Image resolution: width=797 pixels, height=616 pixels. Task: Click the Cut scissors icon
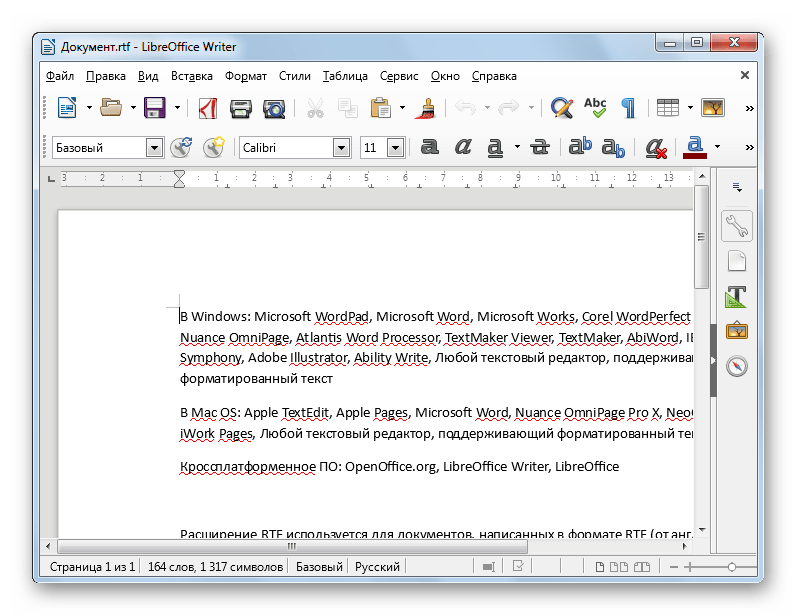click(x=315, y=108)
